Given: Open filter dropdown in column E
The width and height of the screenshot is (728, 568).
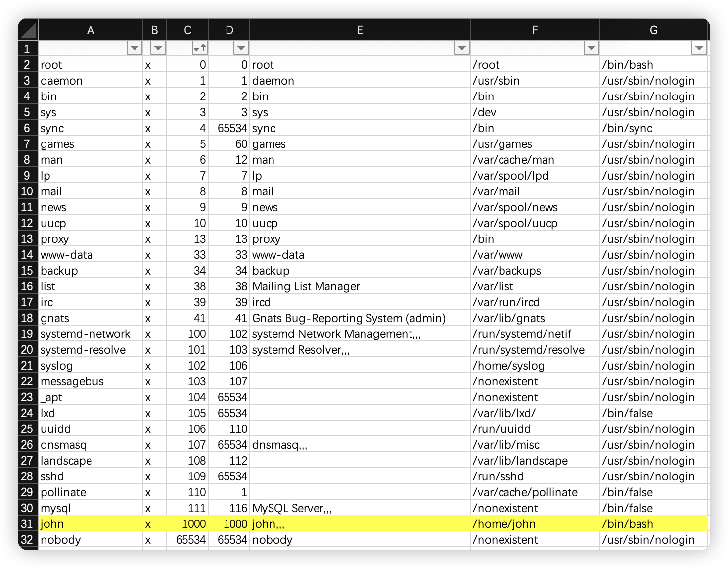Looking at the screenshot, I should point(461,48).
